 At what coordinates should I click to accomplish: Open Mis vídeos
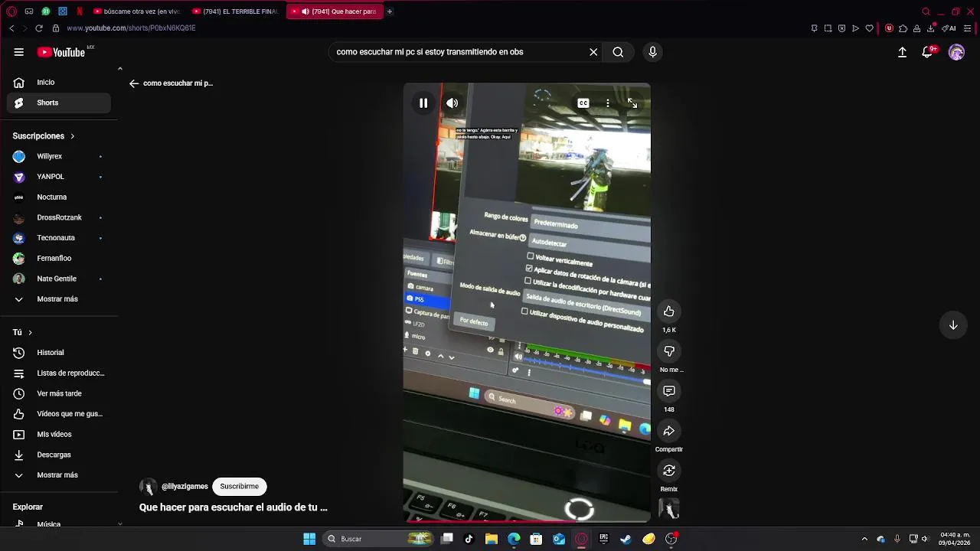point(59,435)
